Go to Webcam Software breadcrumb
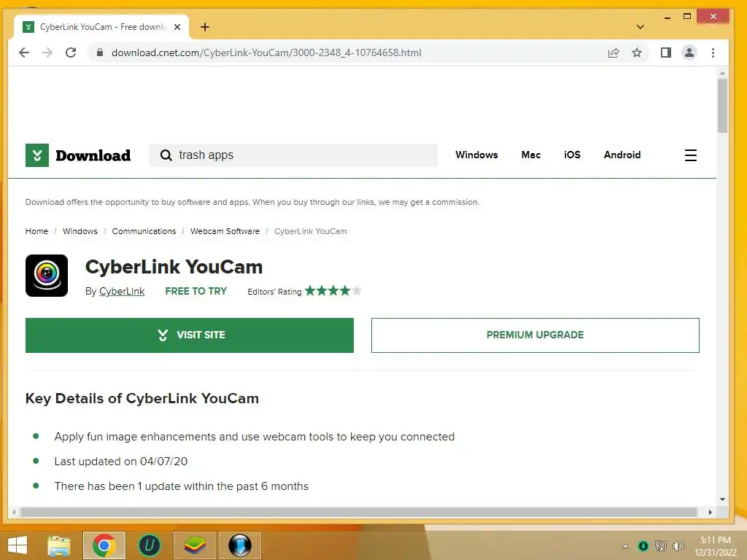 225,231
